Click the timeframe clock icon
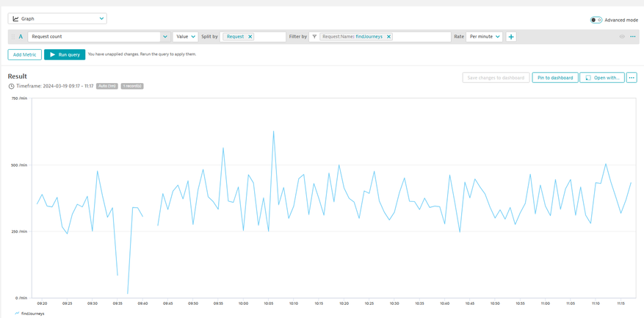The width and height of the screenshot is (644, 318). (x=12, y=86)
